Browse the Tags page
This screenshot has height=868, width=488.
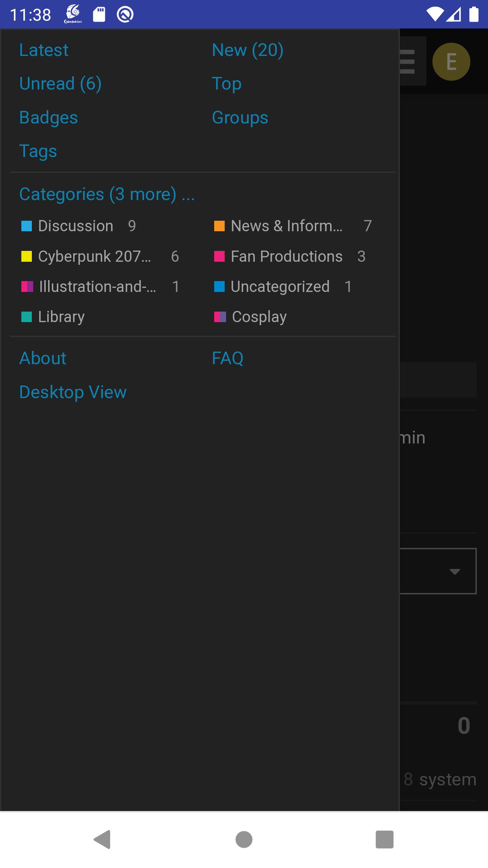(38, 151)
